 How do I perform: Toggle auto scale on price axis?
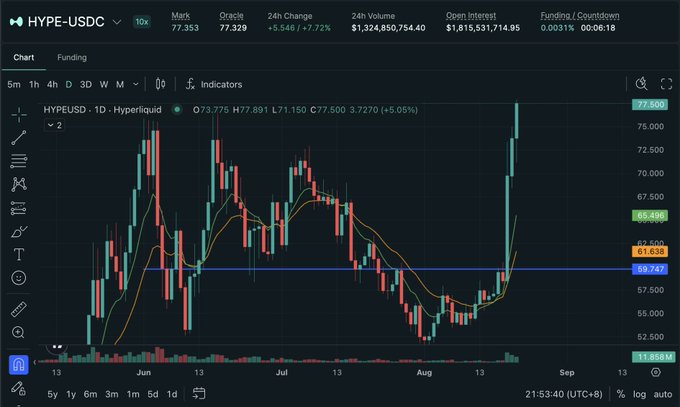point(663,394)
